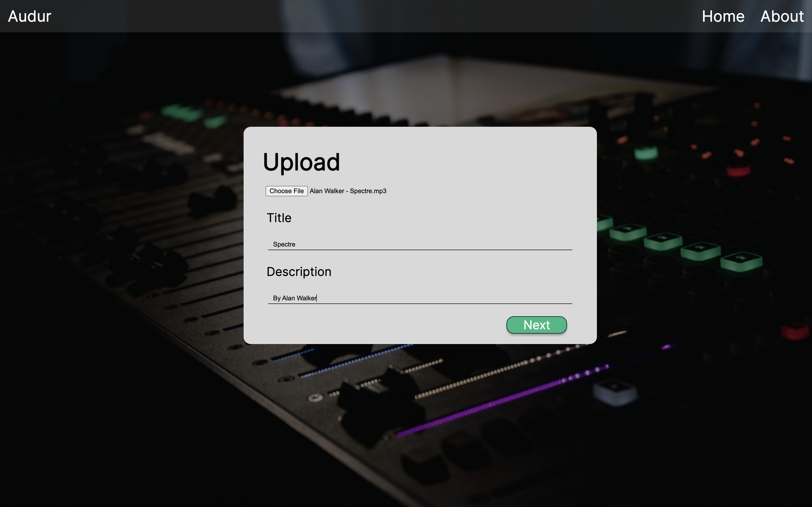Place cursor inside By Alan Walker text
The image size is (812, 507).
(x=295, y=298)
